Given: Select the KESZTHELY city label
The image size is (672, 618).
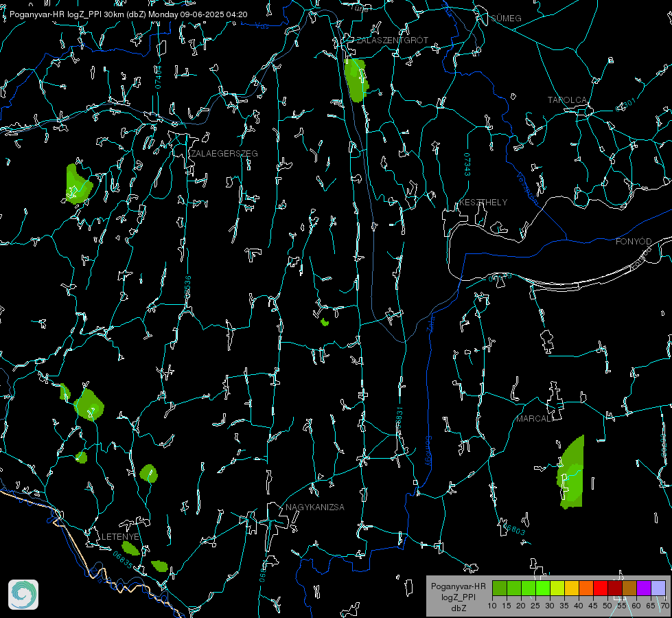Looking at the screenshot, I should (483, 203).
